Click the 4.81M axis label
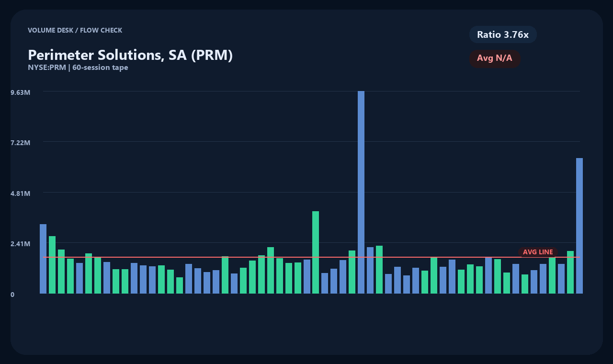This screenshot has height=364, width=613. 20,193
